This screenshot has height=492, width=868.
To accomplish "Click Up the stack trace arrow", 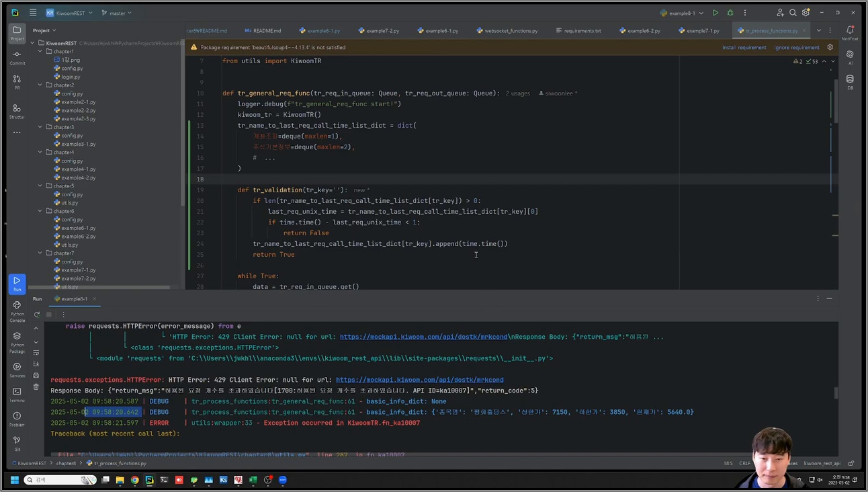I will tap(36, 329).
